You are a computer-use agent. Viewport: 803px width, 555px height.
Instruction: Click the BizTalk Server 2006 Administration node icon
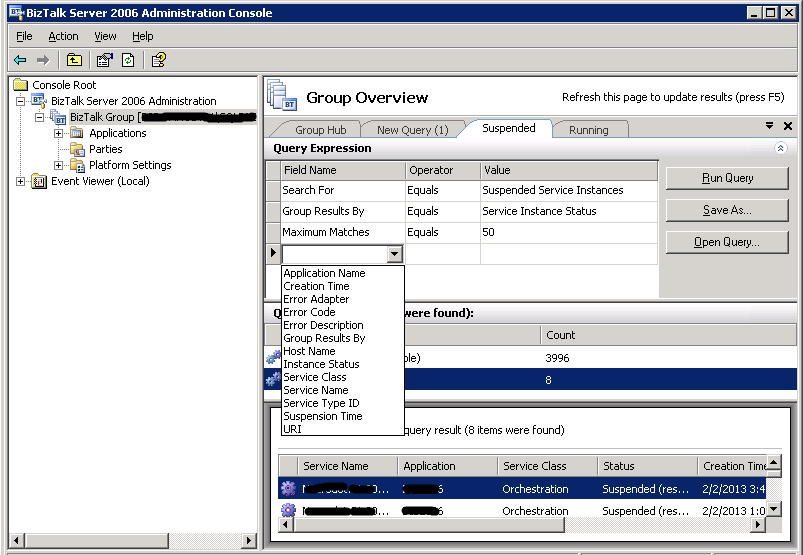(x=39, y=100)
